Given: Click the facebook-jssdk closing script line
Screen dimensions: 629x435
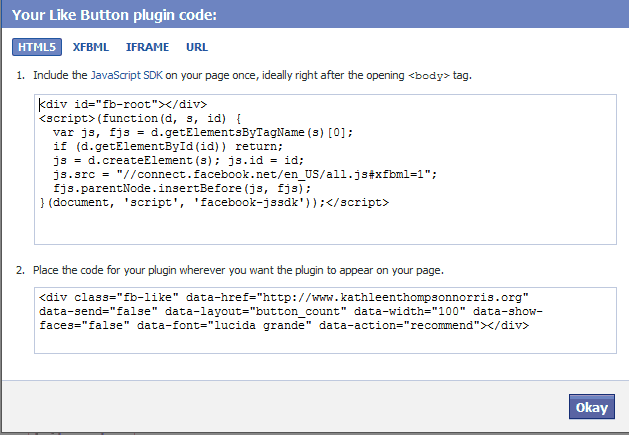Looking at the screenshot, I should tap(214, 202).
